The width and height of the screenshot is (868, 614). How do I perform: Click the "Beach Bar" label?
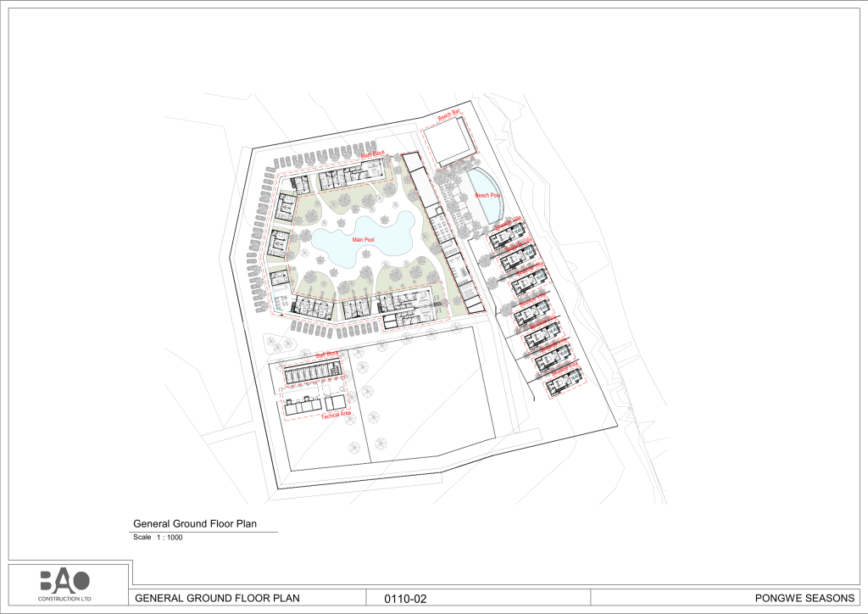(x=449, y=115)
